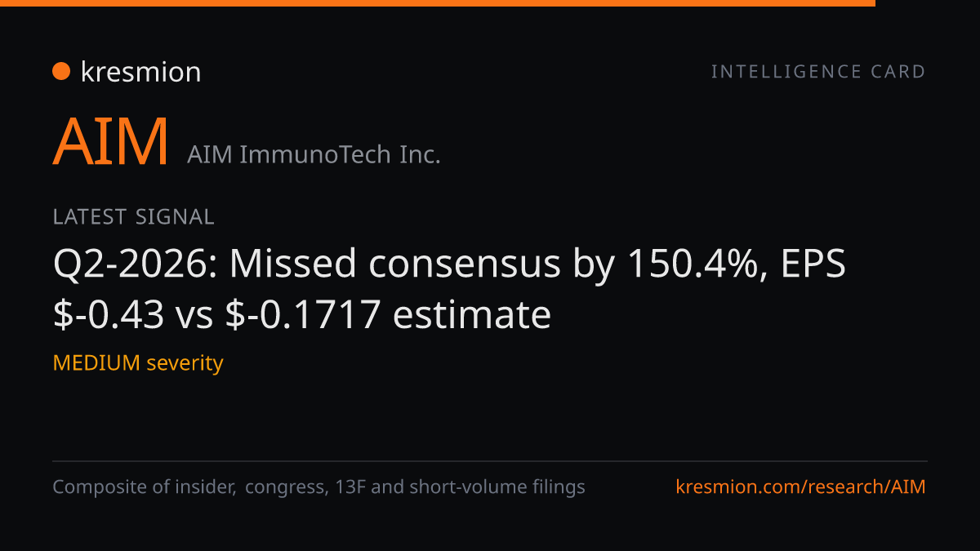Click 'short-volume filings' in the footer
This screenshot has height=551, width=980.
497,487
